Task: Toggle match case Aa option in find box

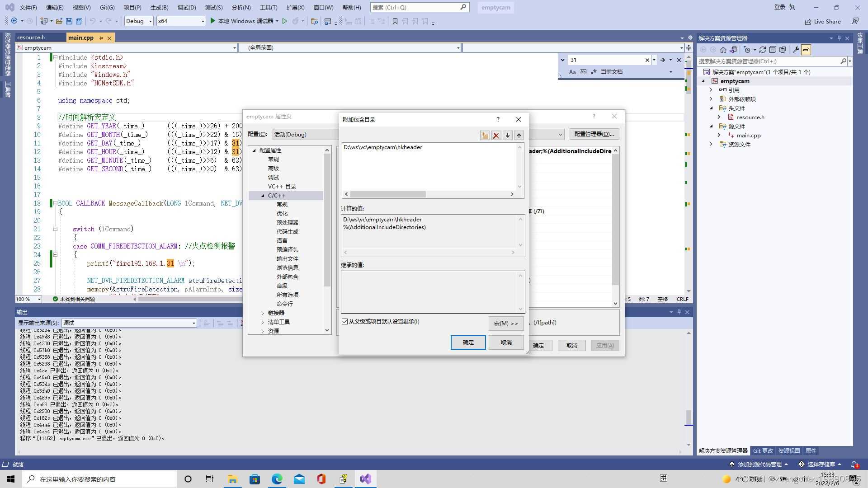Action: (x=572, y=72)
